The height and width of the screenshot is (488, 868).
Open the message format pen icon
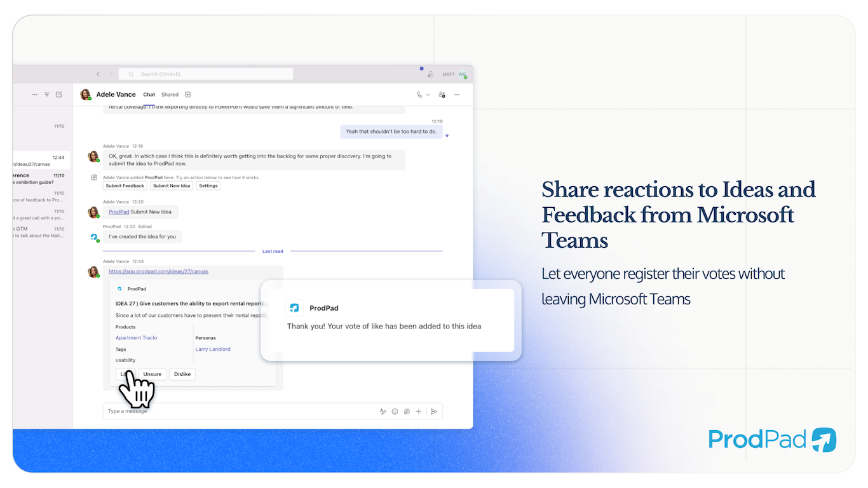click(383, 412)
